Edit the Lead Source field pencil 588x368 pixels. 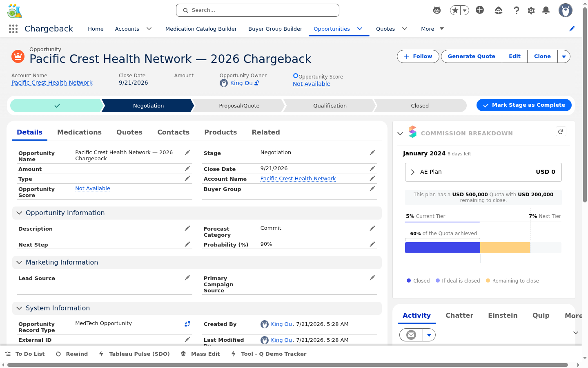coord(187,278)
